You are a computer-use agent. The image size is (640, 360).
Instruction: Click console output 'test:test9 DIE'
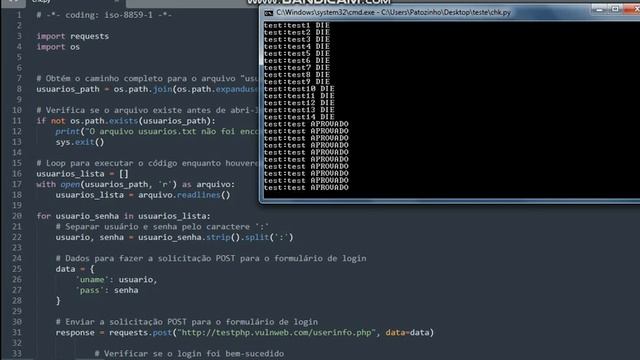(x=297, y=82)
